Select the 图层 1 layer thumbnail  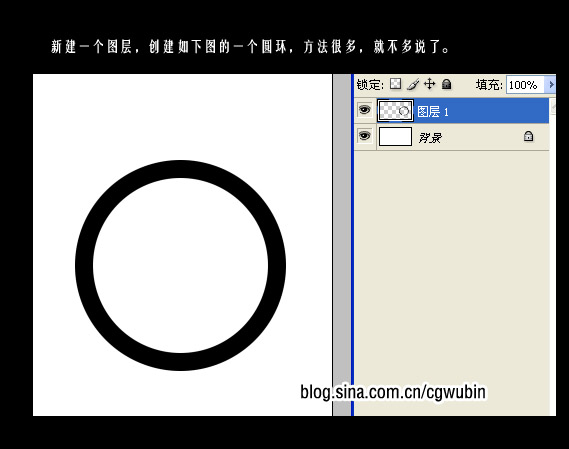click(x=395, y=110)
